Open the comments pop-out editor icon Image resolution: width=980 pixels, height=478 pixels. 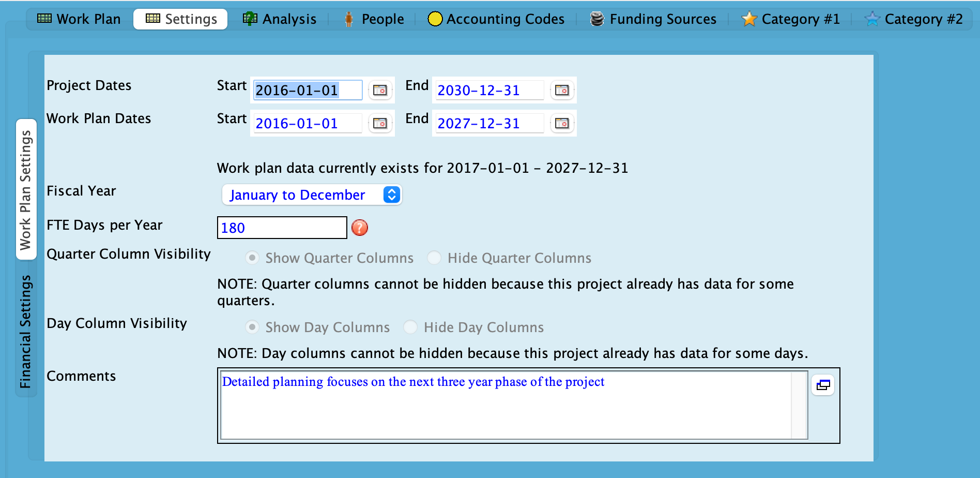click(x=823, y=385)
